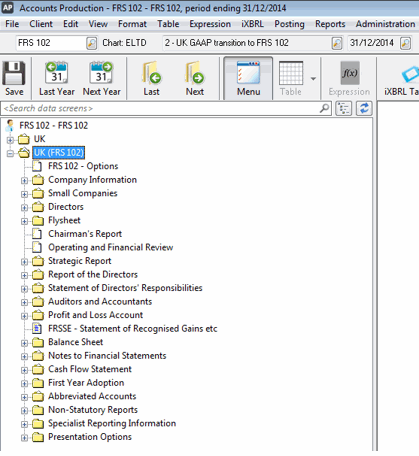419x456 pixels.
Task: Open the Client menu
Action: [x=41, y=24]
